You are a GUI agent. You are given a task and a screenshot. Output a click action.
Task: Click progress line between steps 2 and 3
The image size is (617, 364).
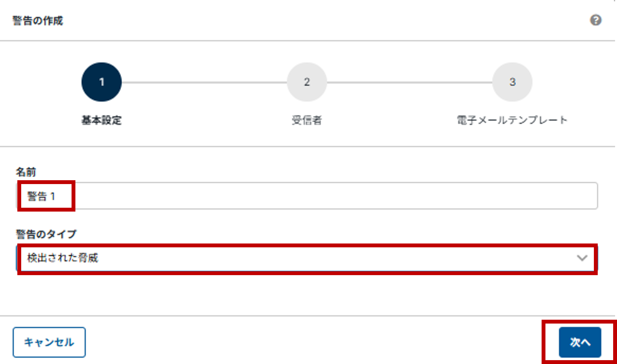click(x=409, y=82)
